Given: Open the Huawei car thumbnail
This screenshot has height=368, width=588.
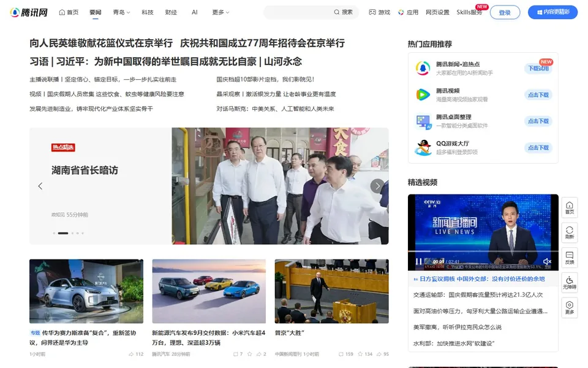Looking at the screenshot, I should [86, 291].
